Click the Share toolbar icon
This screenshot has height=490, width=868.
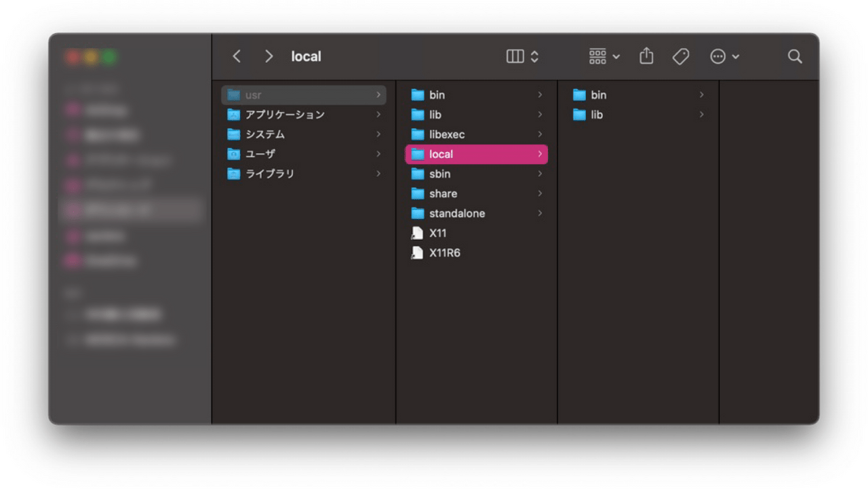click(x=646, y=56)
